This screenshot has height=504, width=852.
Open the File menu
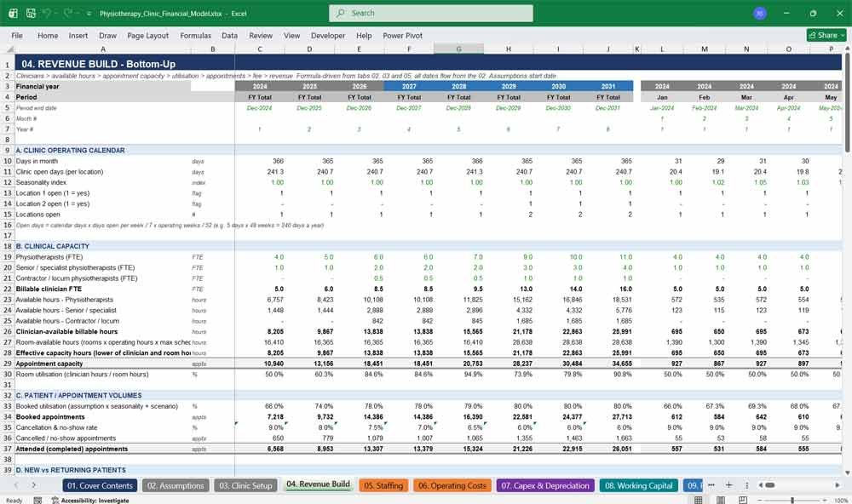(17, 35)
